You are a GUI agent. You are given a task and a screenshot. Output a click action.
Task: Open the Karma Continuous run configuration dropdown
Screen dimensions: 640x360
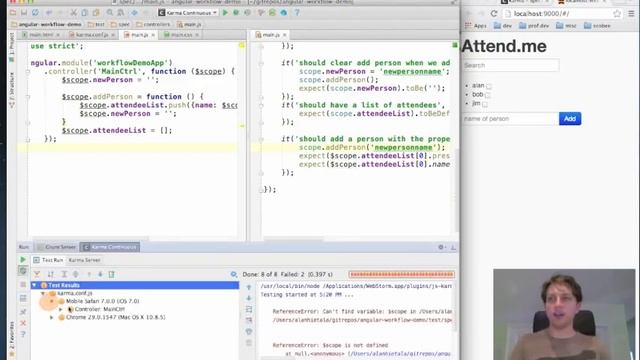188,13
